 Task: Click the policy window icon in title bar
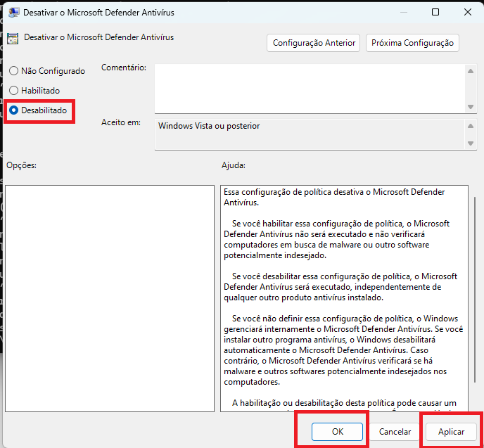tap(13, 13)
